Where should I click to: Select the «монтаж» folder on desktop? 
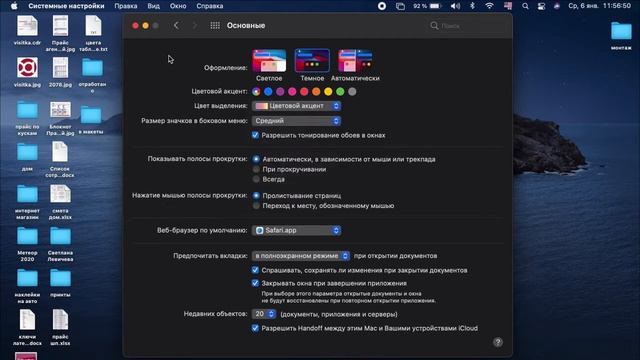(621, 36)
